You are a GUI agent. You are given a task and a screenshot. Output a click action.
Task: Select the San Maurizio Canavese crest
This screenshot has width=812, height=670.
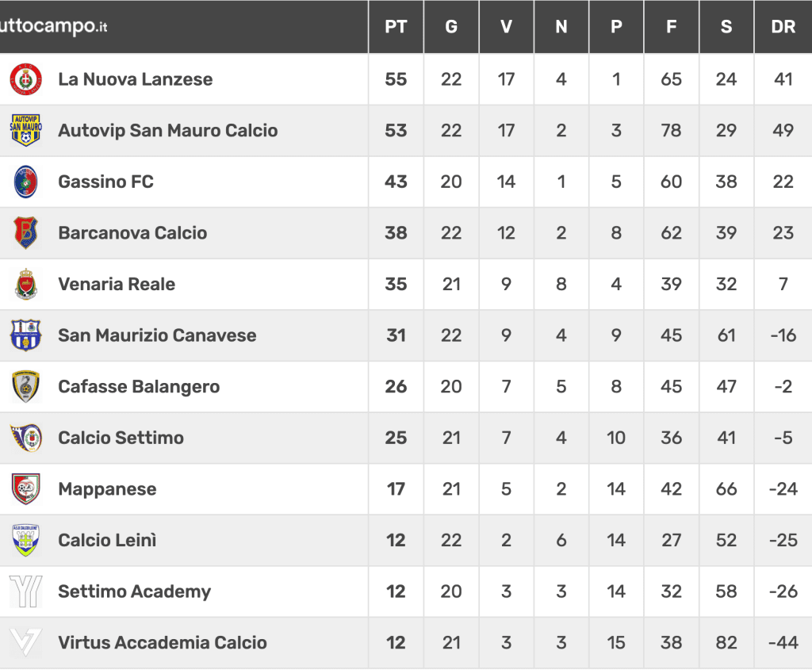(26, 335)
